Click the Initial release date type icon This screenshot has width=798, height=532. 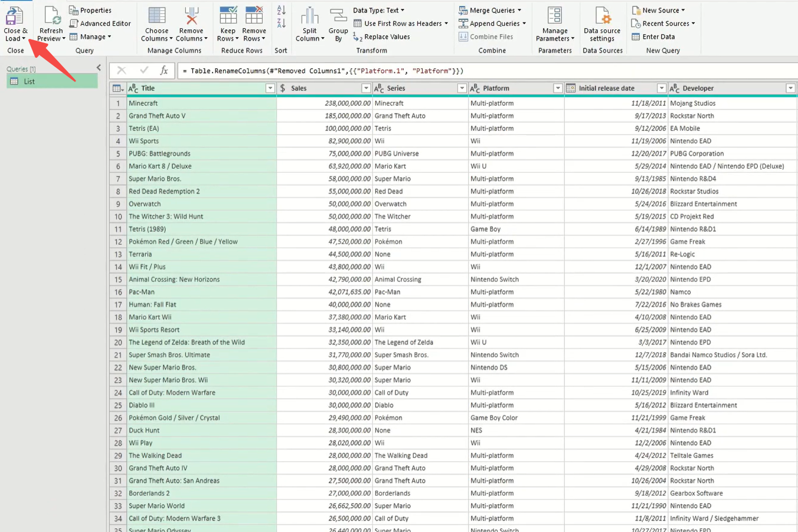pyautogui.click(x=571, y=88)
